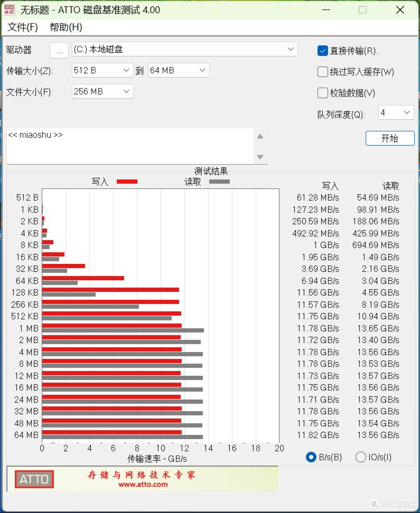Click the 队列深度(Q) label
This screenshot has width=420, height=513.
coord(341,115)
